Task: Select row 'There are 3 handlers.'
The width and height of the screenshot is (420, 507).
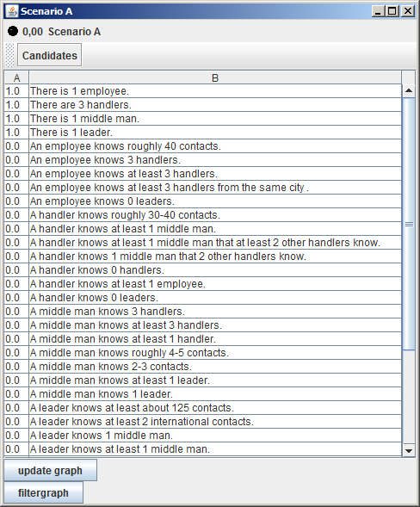Action: point(203,105)
